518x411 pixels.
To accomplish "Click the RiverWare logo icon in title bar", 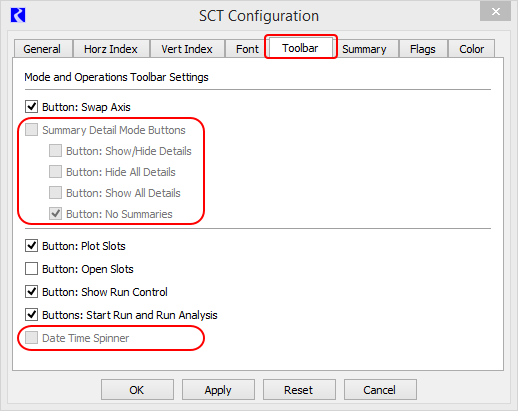I will 18,15.
